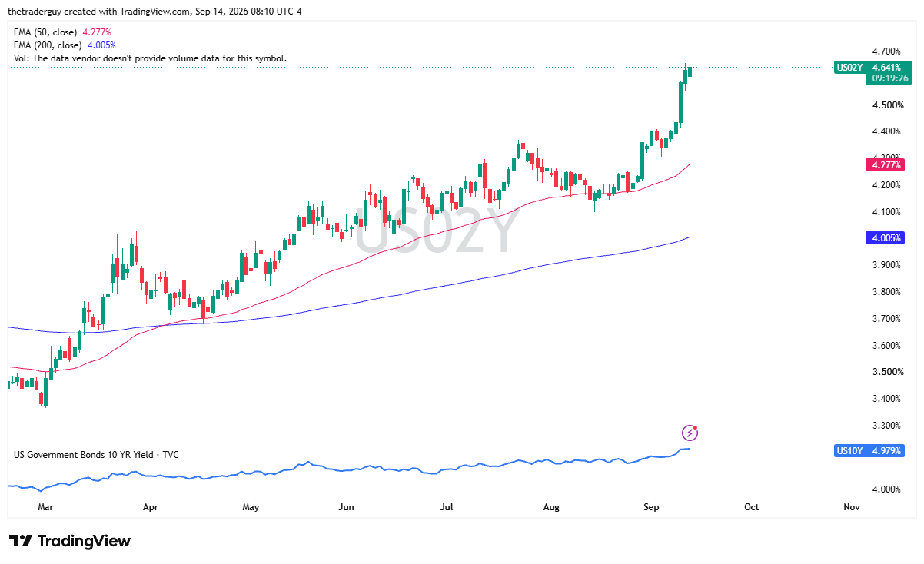Click the Mar time axis label

click(45, 507)
